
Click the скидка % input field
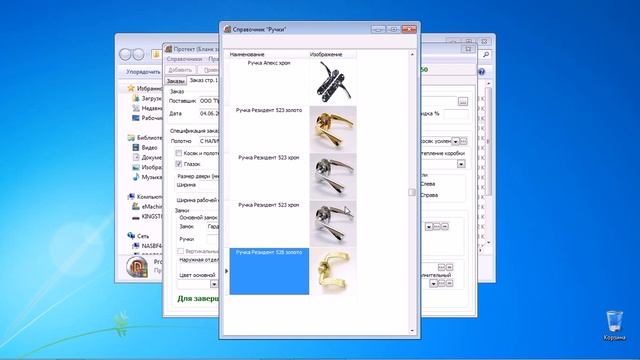456,114
